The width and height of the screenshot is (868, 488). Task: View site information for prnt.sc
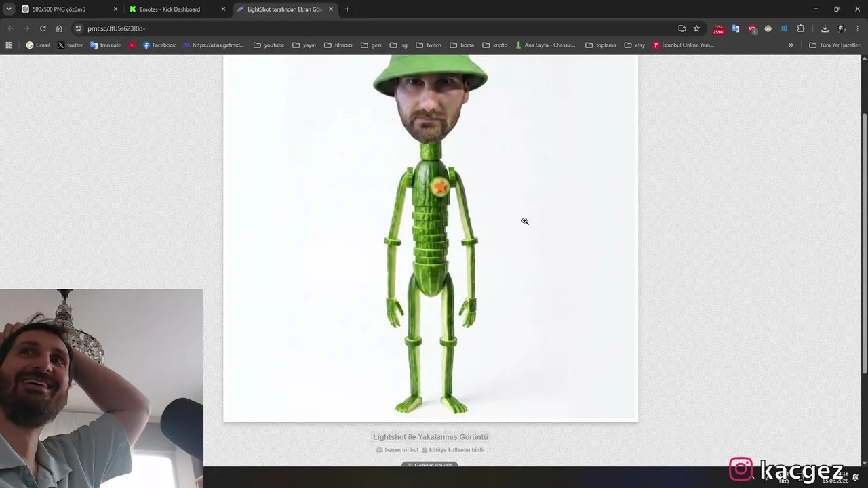79,28
